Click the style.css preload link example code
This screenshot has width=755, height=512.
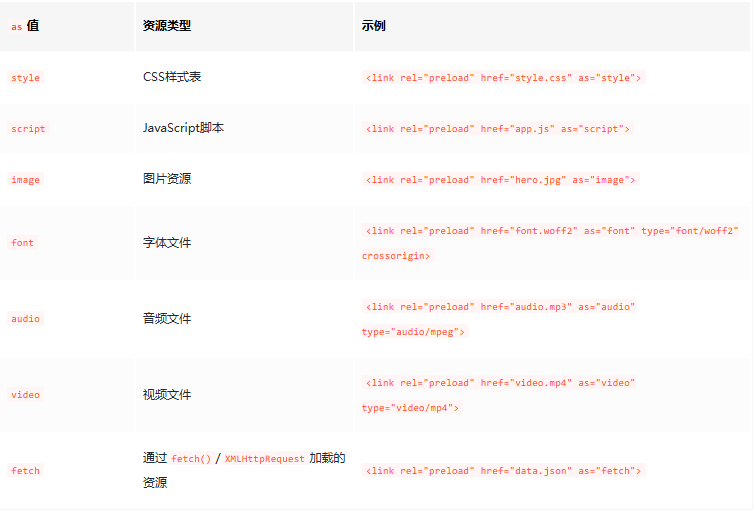pyautogui.click(x=504, y=78)
